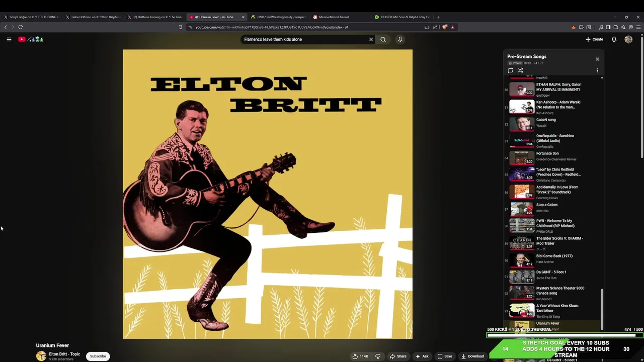This screenshot has width=644, height=362.
Task: Select Accidentally In Love playlist item
Action: 553,192
